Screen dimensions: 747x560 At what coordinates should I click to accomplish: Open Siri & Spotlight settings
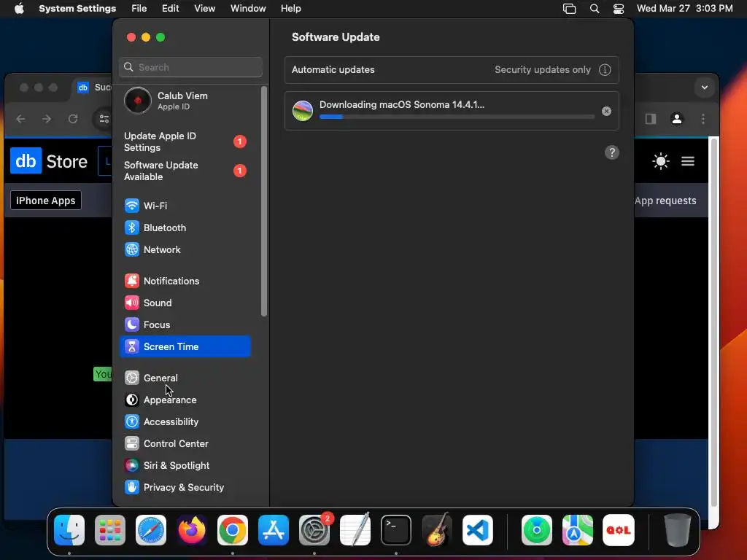pyautogui.click(x=185, y=466)
